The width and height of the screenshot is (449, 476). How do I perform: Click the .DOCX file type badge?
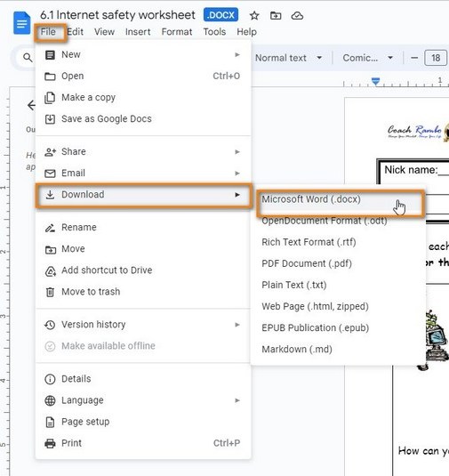coord(220,15)
